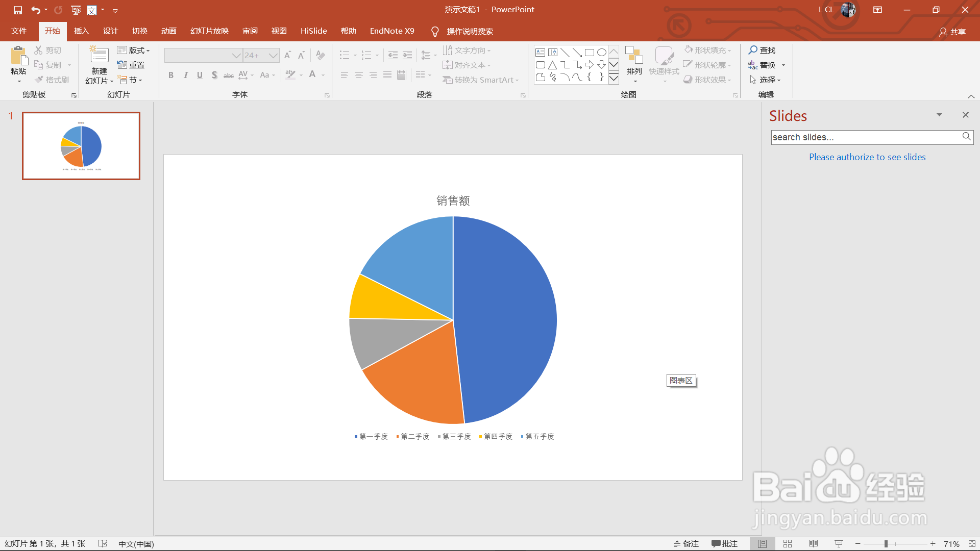Collapse the ribbon chevron
Screen dimensions: 980x551
(971, 96)
